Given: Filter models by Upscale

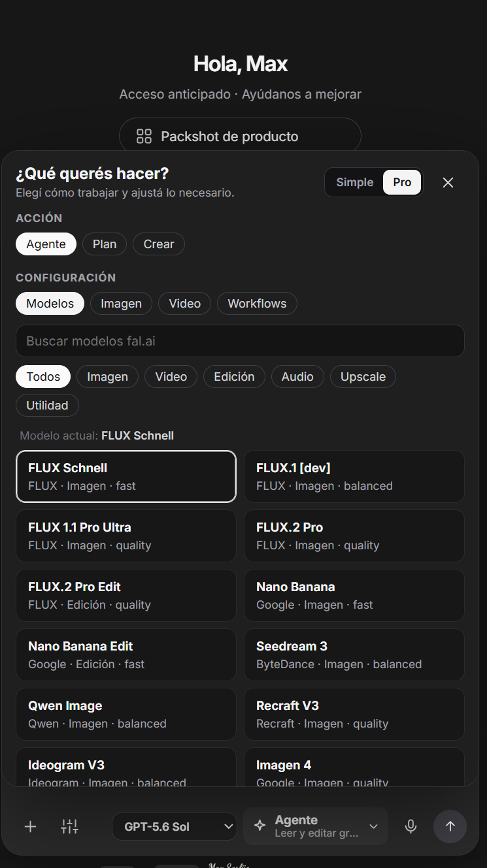Looking at the screenshot, I should [363, 377].
